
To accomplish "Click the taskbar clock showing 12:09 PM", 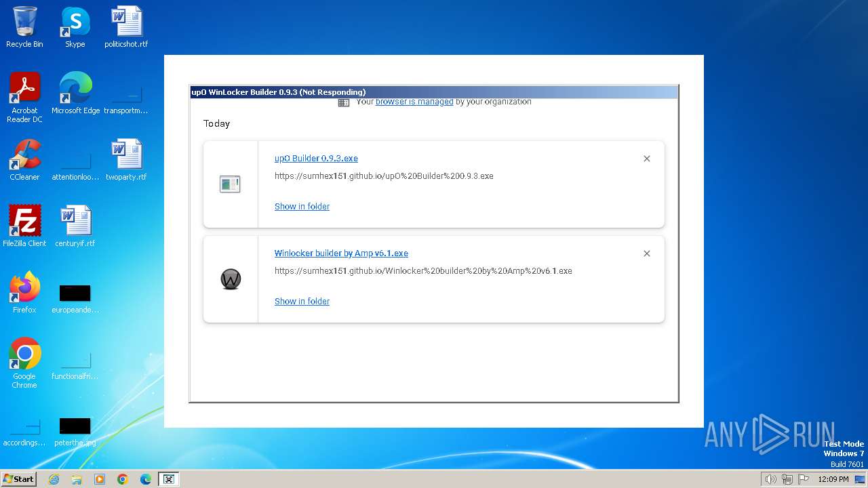I will point(833,479).
